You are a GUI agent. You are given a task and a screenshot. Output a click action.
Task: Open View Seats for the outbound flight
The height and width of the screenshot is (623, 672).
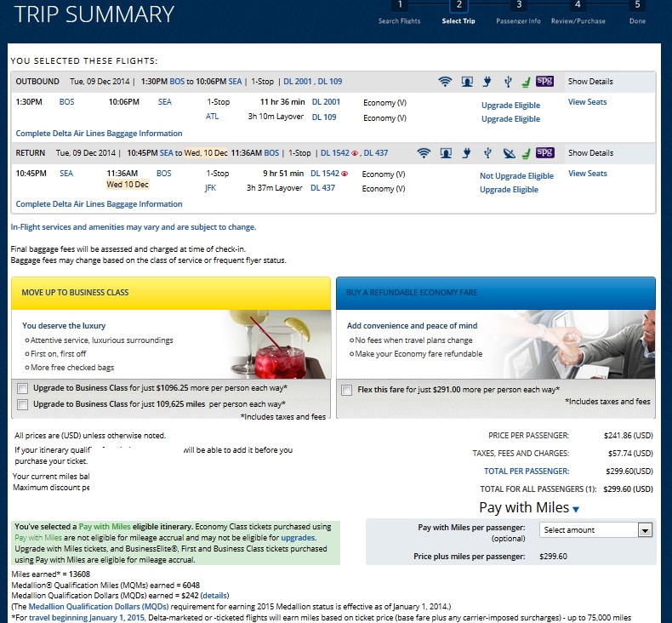(587, 102)
